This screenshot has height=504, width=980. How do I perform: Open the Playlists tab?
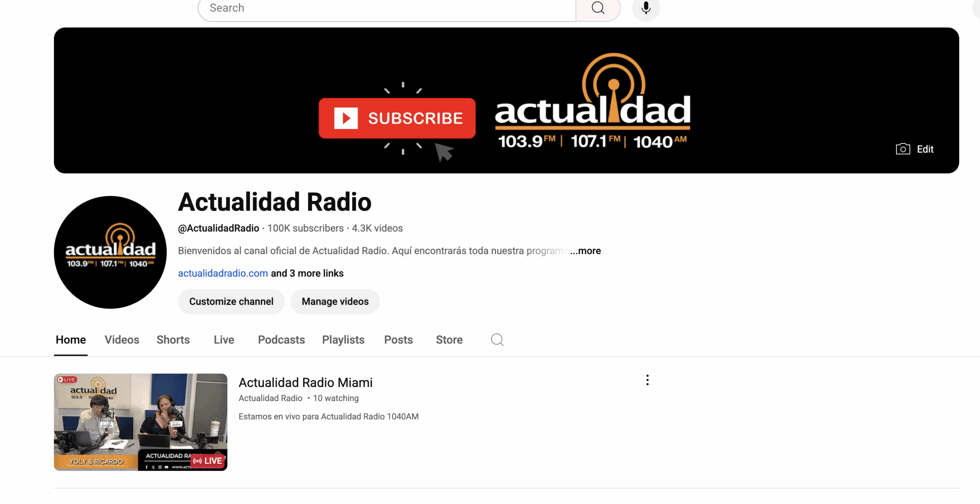(x=343, y=340)
